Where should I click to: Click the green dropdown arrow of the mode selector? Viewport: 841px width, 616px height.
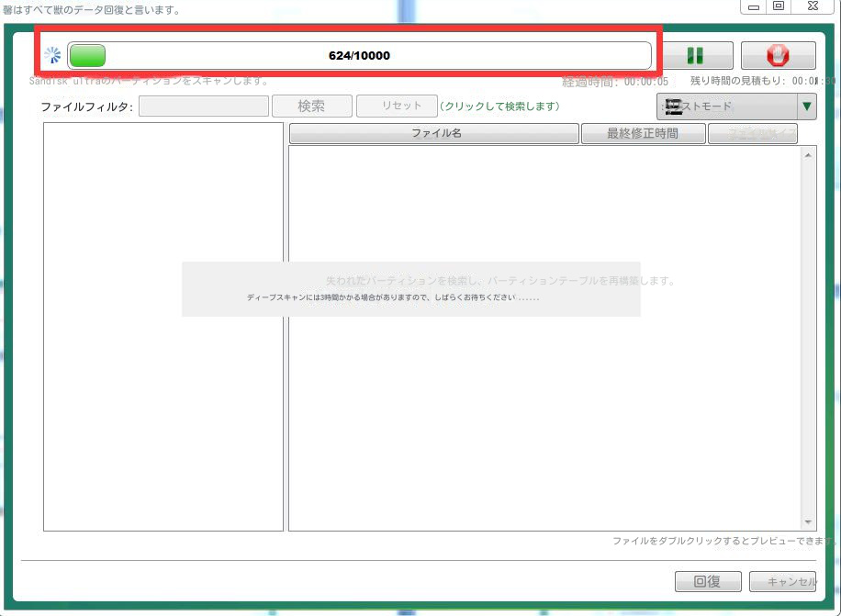click(x=807, y=106)
